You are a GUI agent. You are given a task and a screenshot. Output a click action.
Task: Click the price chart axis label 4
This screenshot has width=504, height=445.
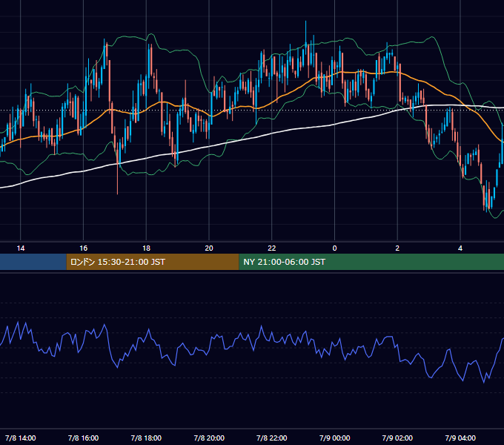460,248
